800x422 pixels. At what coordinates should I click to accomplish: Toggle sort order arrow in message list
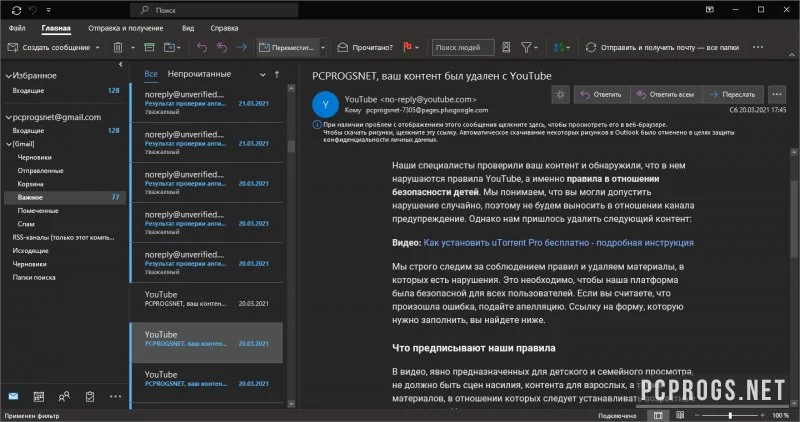(x=277, y=75)
